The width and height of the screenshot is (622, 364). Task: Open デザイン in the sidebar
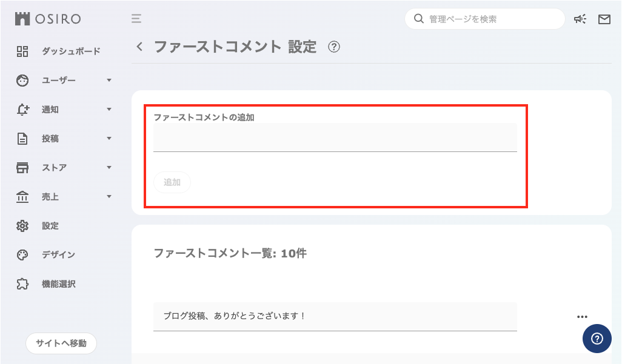tap(59, 254)
